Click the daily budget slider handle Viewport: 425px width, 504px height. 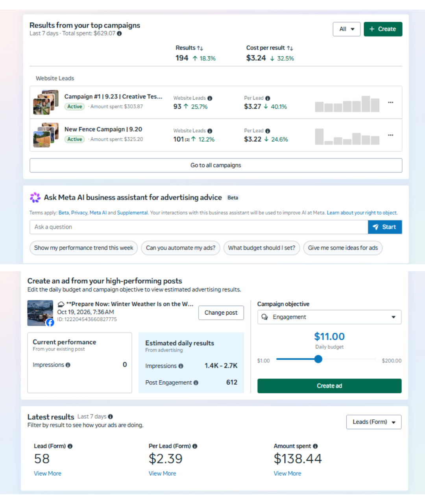(318, 359)
